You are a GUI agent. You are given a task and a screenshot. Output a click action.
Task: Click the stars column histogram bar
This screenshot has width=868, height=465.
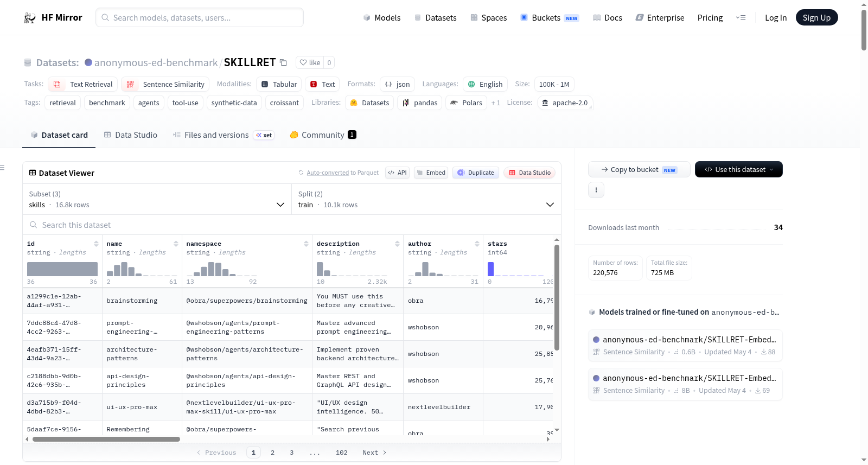click(x=491, y=269)
